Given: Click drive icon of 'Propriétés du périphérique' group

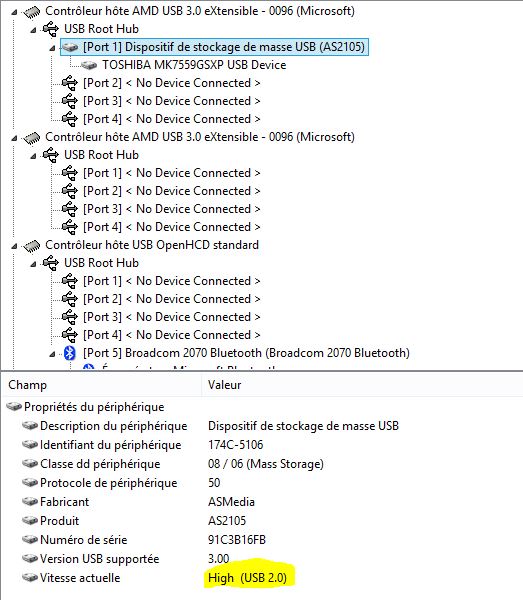Looking at the screenshot, I should click(14, 406).
